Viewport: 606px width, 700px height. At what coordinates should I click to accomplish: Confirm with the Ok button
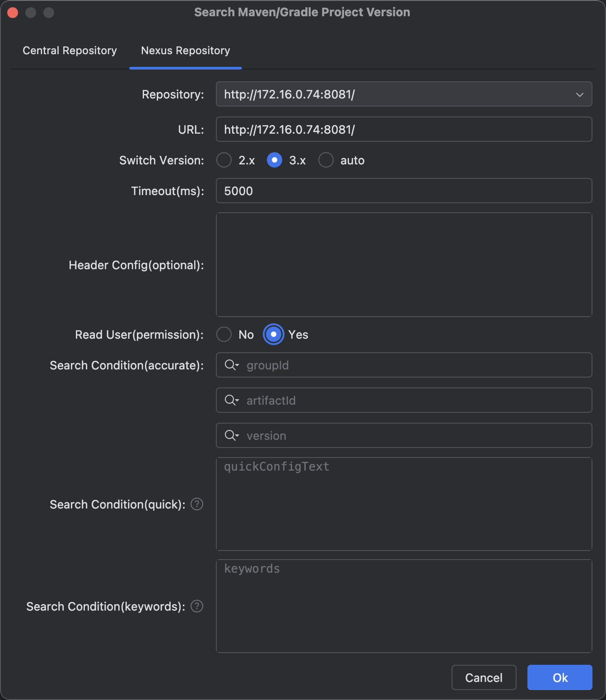point(559,677)
